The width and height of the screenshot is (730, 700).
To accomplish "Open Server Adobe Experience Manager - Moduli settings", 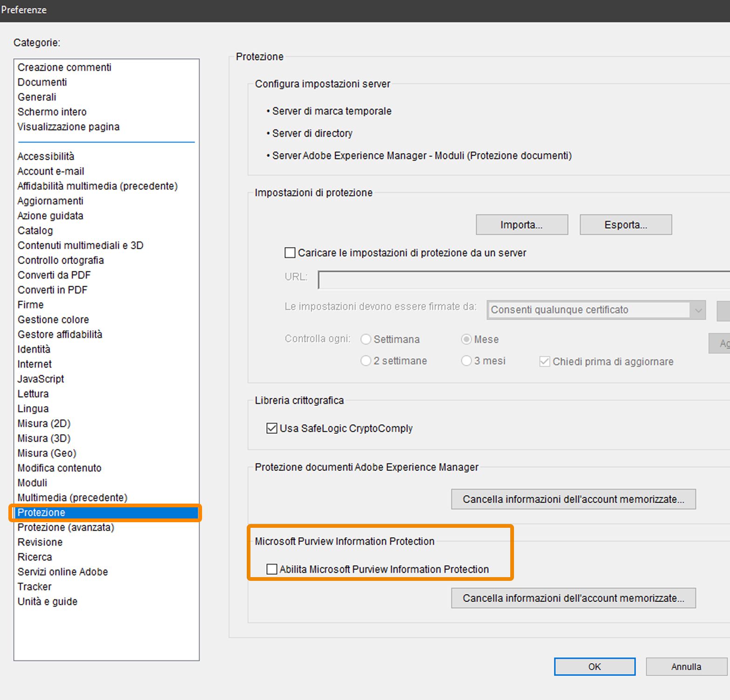I will pos(422,156).
